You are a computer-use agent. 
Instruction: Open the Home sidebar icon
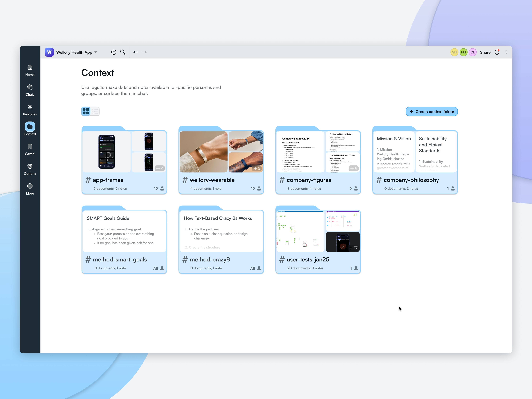[x=30, y=70]
